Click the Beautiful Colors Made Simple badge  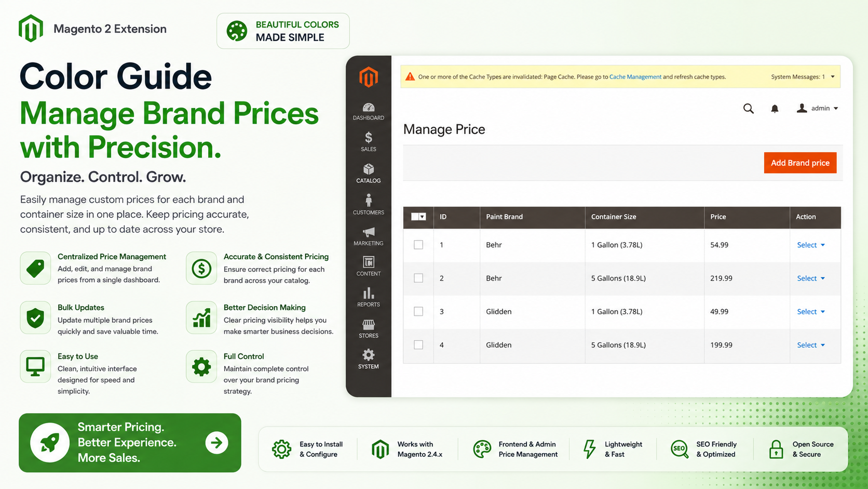pos(283,31)
